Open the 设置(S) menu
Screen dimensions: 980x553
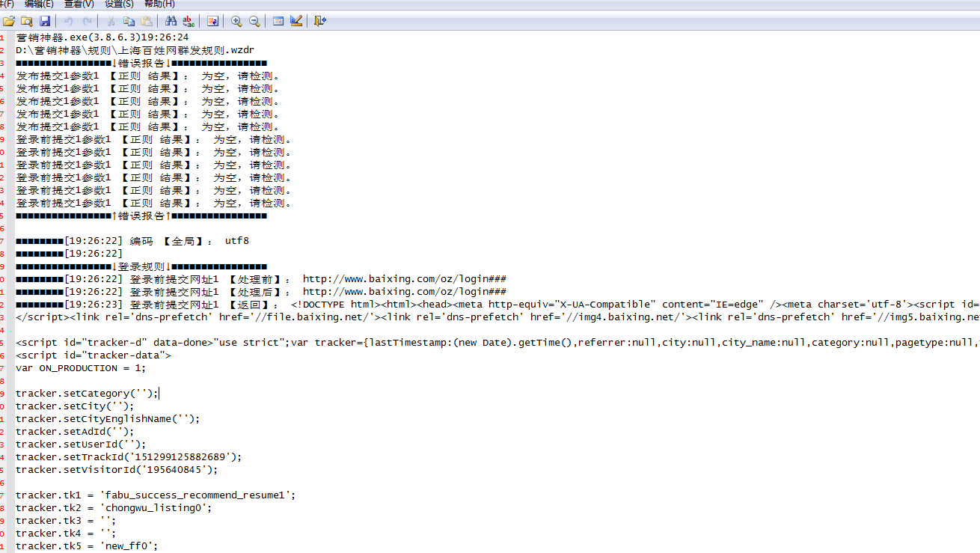(x=119, y=4)
